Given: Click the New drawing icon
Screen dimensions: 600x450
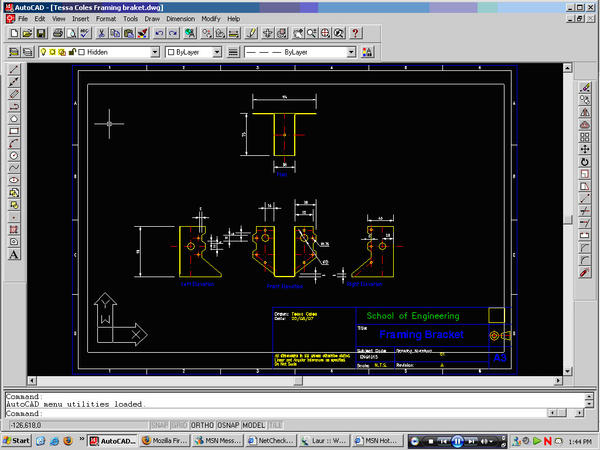Looking at the screenshot, I should pyautogui.click(x=14, y=33).
